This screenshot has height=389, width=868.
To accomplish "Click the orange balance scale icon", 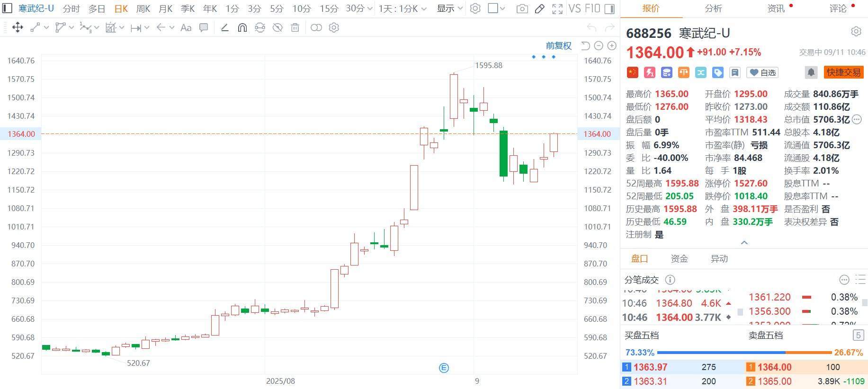I will click(x=684, y=72).
